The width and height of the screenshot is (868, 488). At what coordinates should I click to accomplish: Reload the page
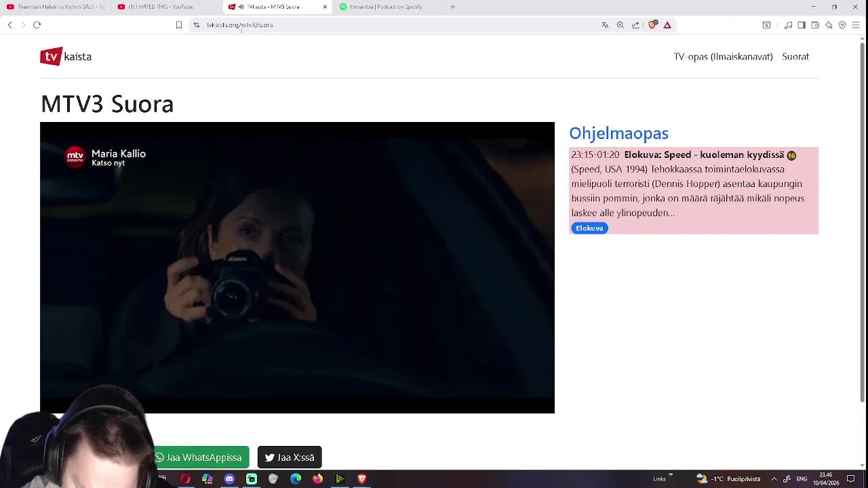click(37, 25)
